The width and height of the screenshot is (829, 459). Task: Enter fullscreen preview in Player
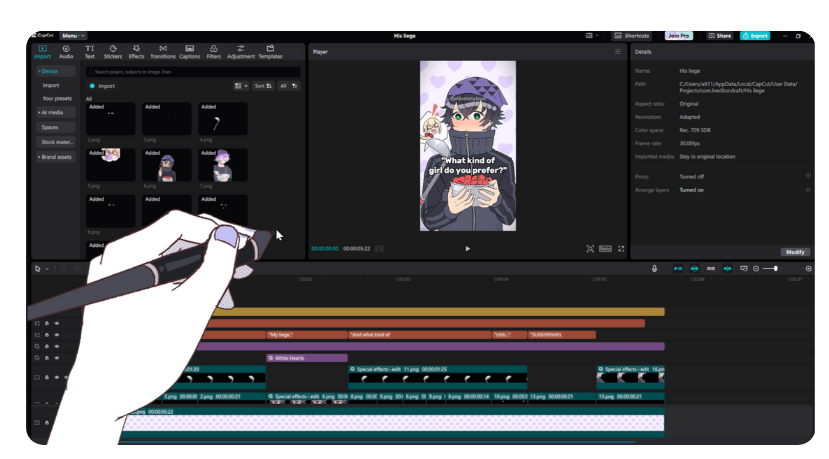[x=621, y=249]
